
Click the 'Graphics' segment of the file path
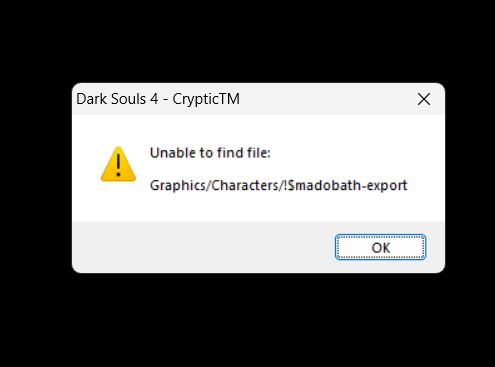178,185
